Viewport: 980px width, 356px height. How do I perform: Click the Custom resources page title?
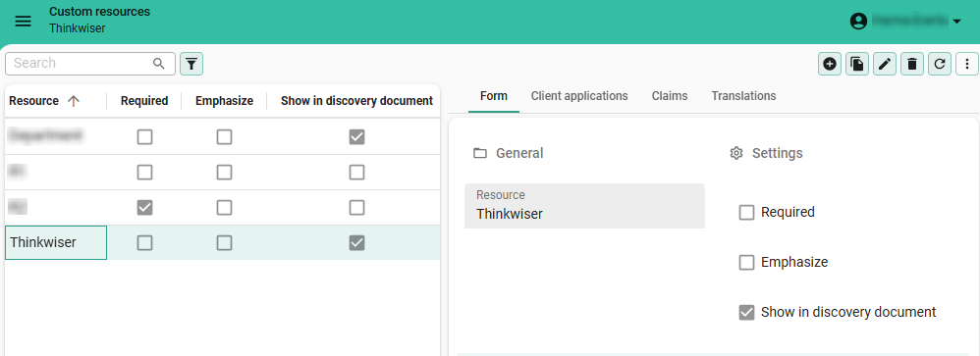[x=99, y=11]
